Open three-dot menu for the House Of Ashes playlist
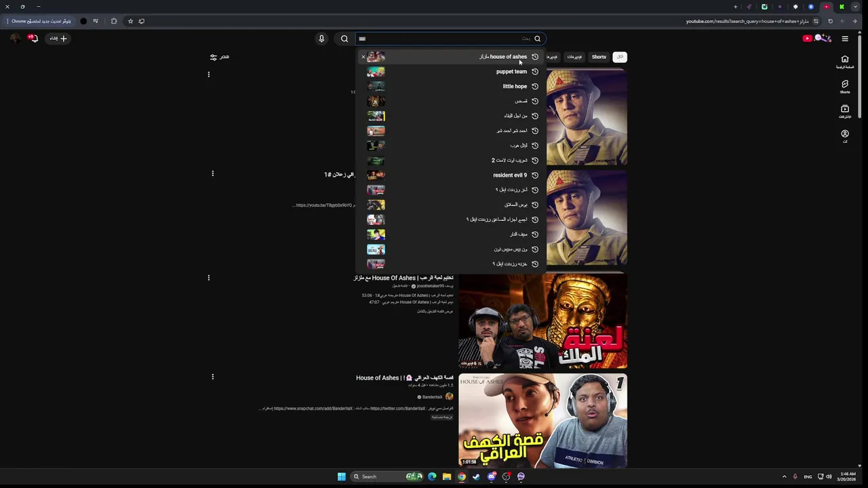Screen dimensions: 868x488 click(209, 278)
